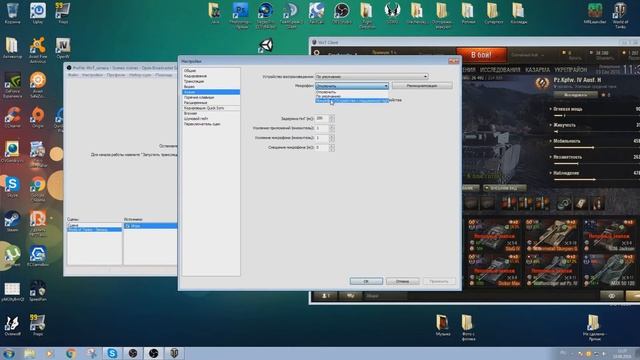The image size is (640, 360).
Task: Open File Explorer from the taskbar
Action: [x=29, y=353]
